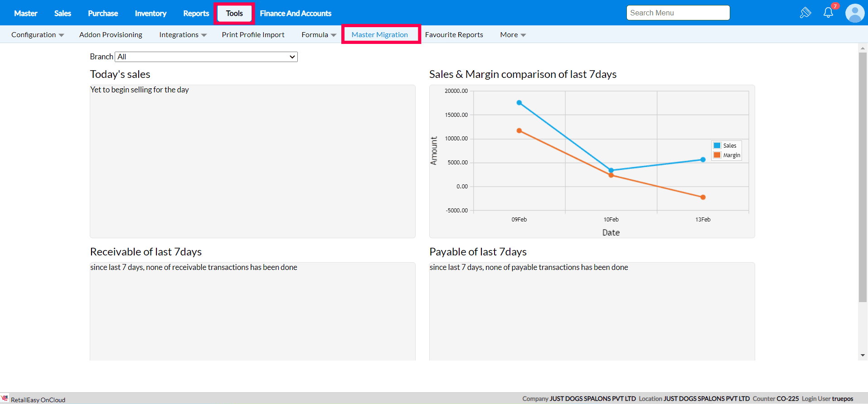Expand the Configuration submenu

(x=38, y=35)
